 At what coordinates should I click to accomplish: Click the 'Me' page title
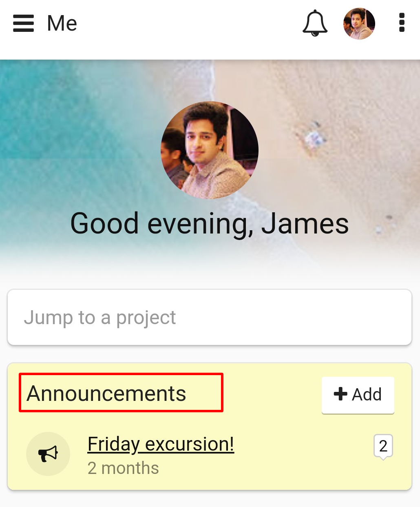click(x=62, y=23)
